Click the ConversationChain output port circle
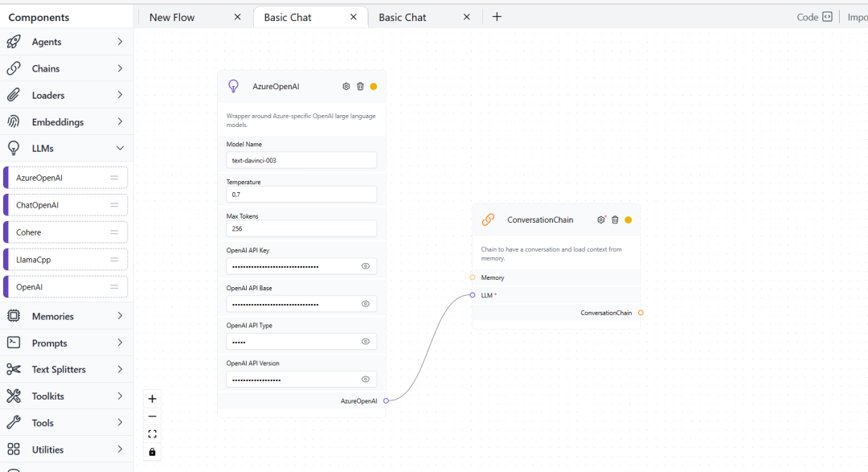This screenshot has width=868, height=472. (641, 313)
